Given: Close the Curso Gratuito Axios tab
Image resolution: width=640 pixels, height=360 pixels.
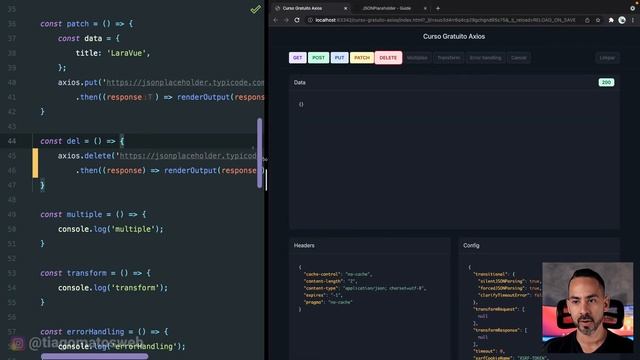Looking at the screenshot, I should click(346, 8).
